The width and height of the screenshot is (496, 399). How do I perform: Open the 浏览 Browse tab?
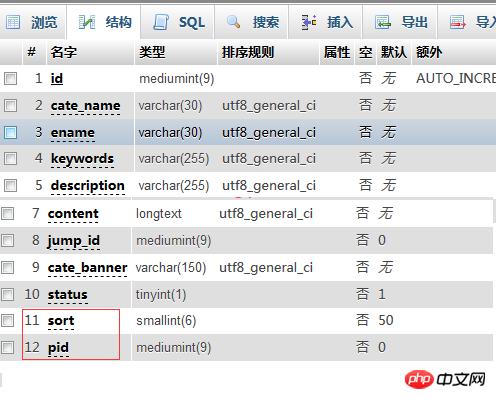tap(32, 22)
